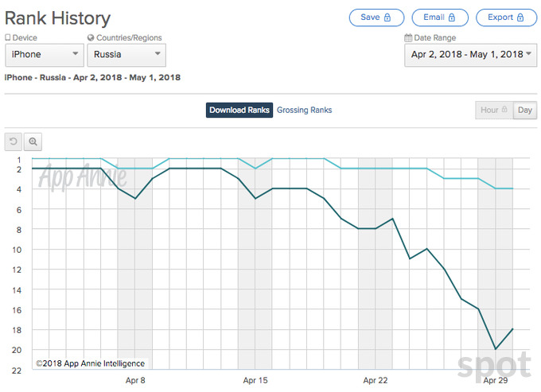
Task: Click the reset zoom arrow icon
Action: coord(13,142)
